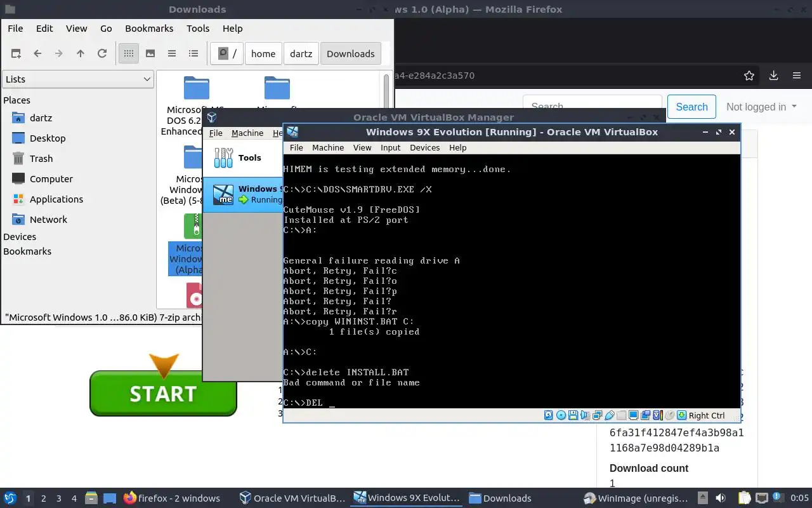
Task: Click USB indicator in VM status bar
Action: coord(610,415)
